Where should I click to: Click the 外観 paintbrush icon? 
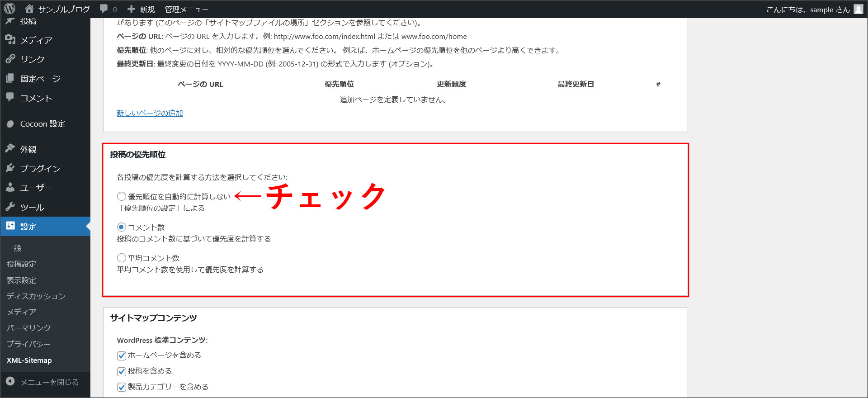click(10, 148)
